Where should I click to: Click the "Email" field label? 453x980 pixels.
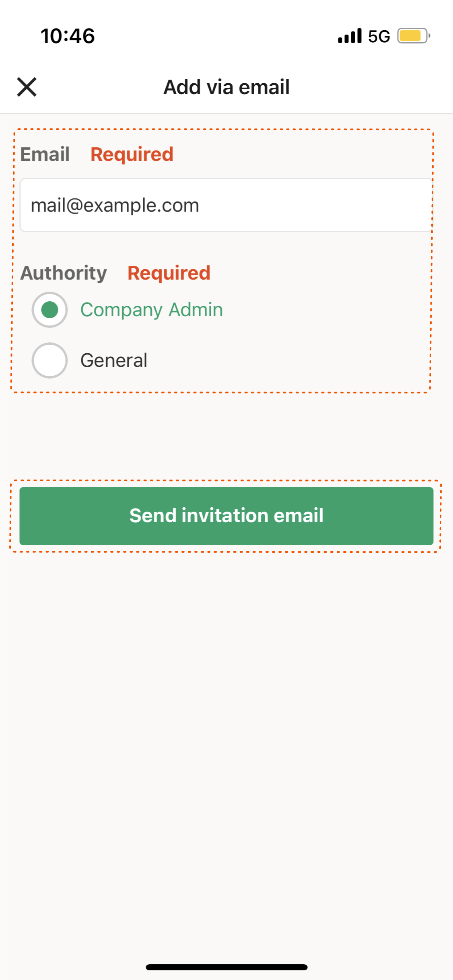[x=45, y=154]
